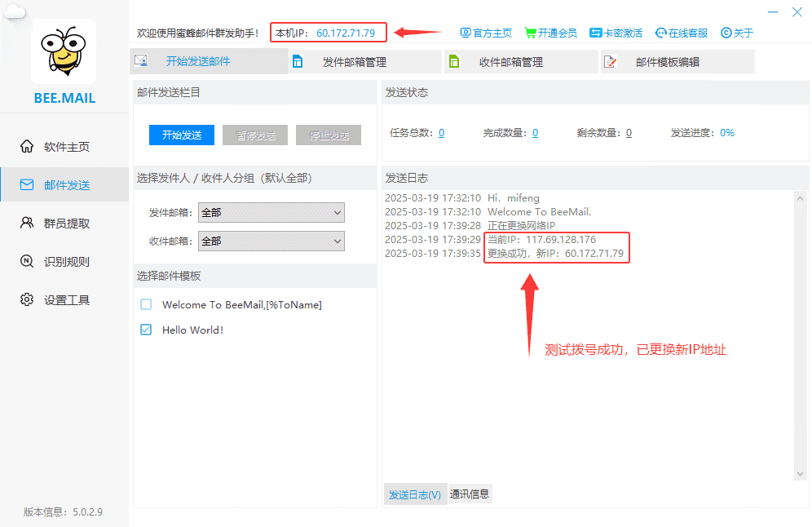Close the BeeMail window

797,12
